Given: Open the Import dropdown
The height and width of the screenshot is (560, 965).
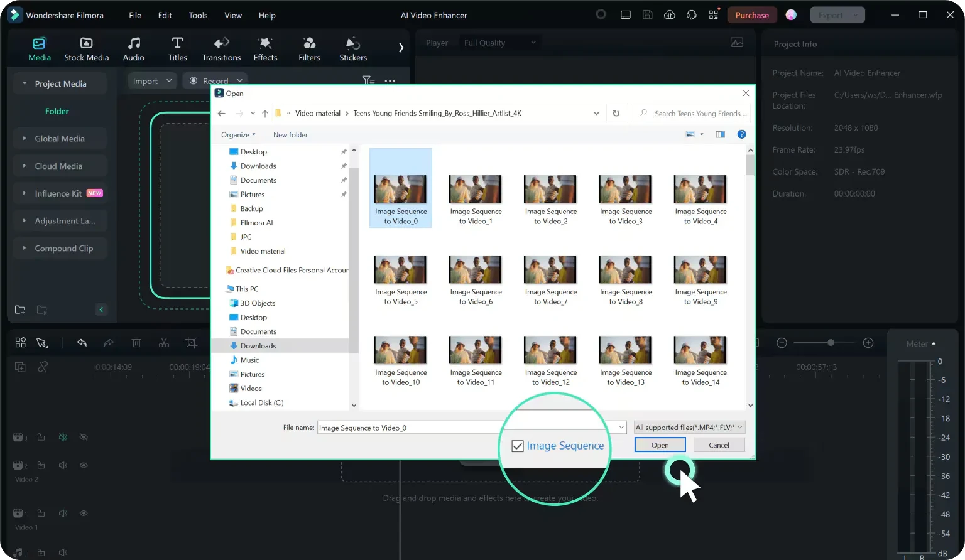Looking at the screenshot, I should 152,81.
